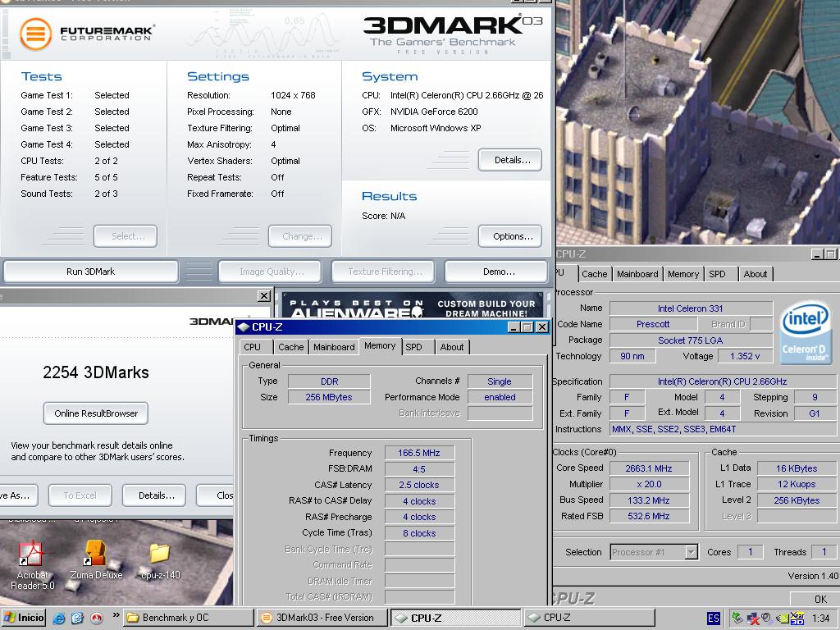
Task: Switch to Cache tab in the back CPU-Z window
Action: click(x=595, y=274)
